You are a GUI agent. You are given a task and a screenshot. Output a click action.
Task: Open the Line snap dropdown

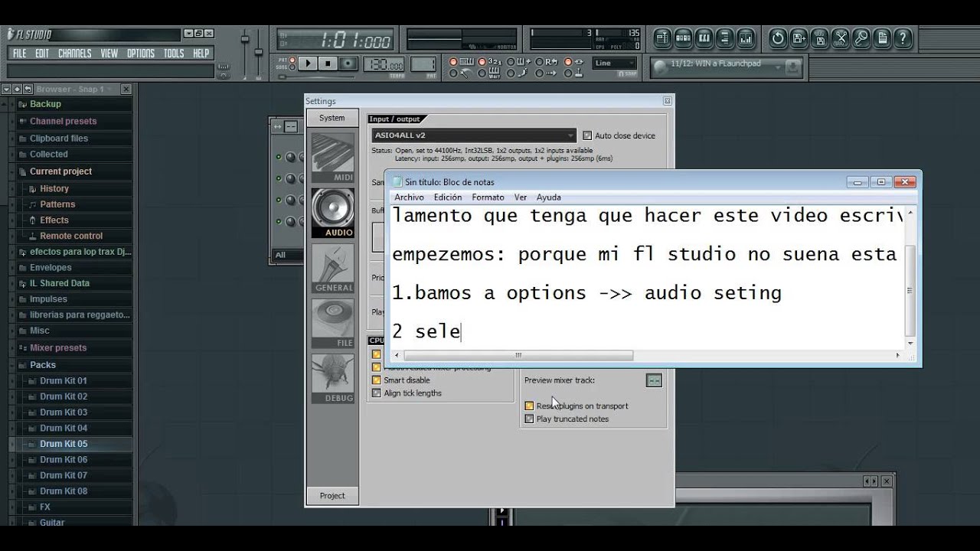[615, 64]
